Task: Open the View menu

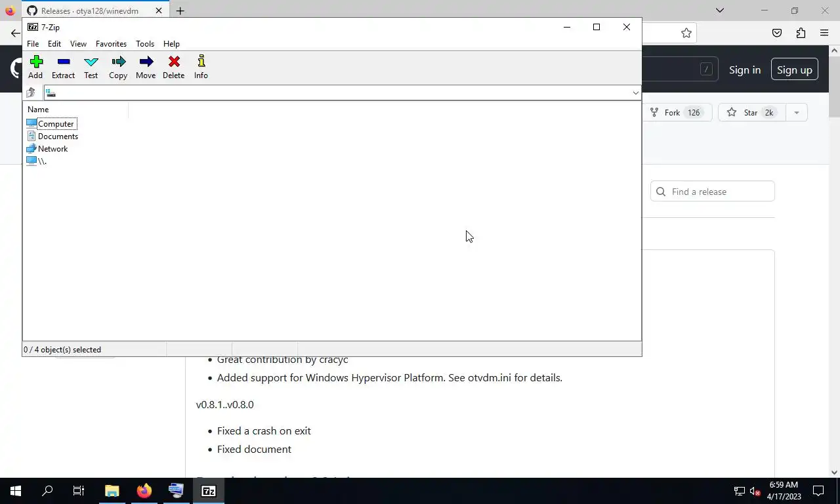Action: tap(78, 44)
